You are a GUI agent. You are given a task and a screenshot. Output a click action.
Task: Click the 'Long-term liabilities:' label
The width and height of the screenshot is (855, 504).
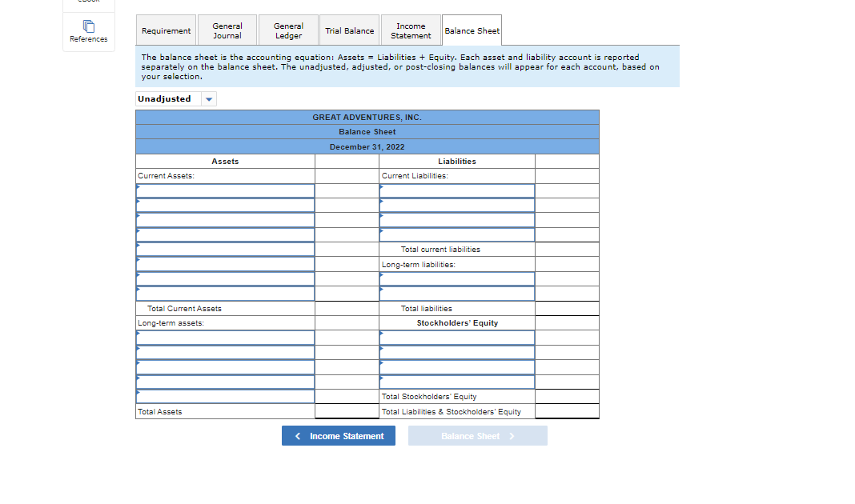tap(418, 264)
